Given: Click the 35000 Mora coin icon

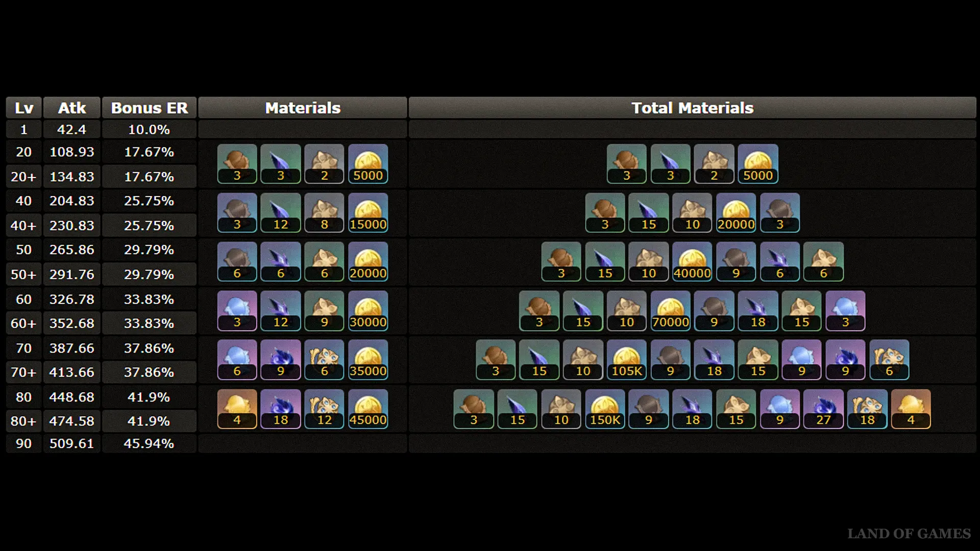Looking at the screenshot, I should 368,360.
